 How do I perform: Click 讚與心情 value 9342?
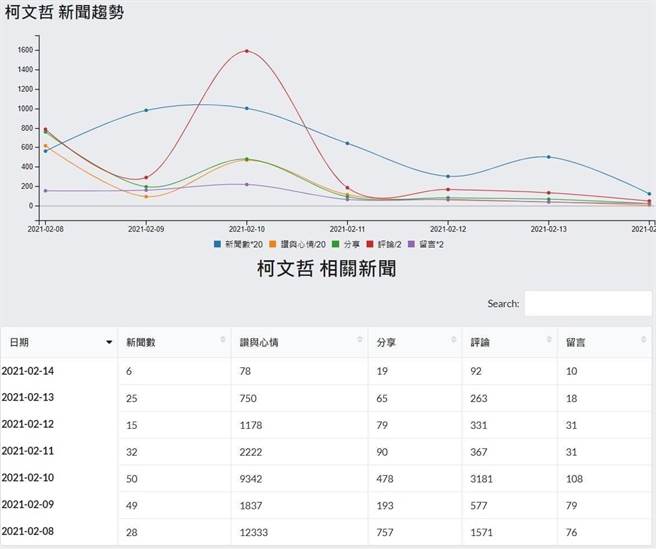point(251,479)
